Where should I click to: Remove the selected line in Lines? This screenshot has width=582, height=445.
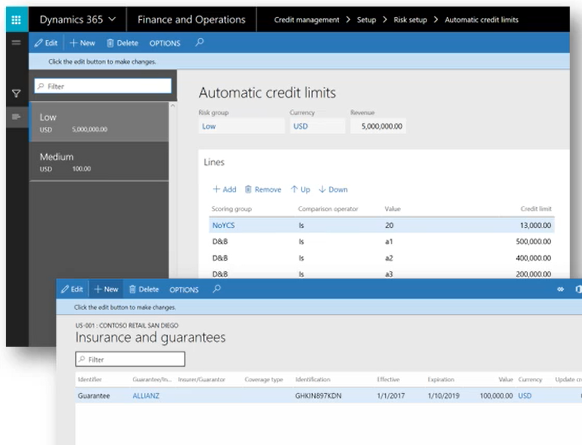click(x=263, y=190)
